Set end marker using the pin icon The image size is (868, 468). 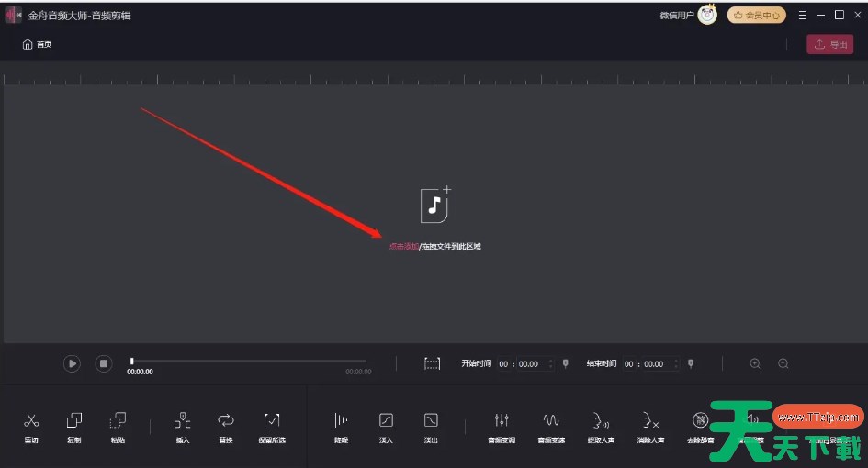point(691,363)
